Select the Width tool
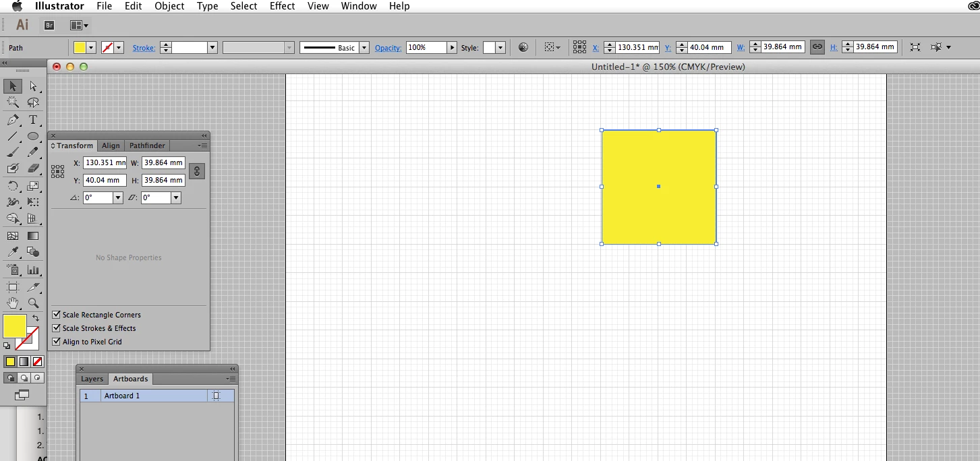This screenshot has width=980, height=461. pos(13,202)
